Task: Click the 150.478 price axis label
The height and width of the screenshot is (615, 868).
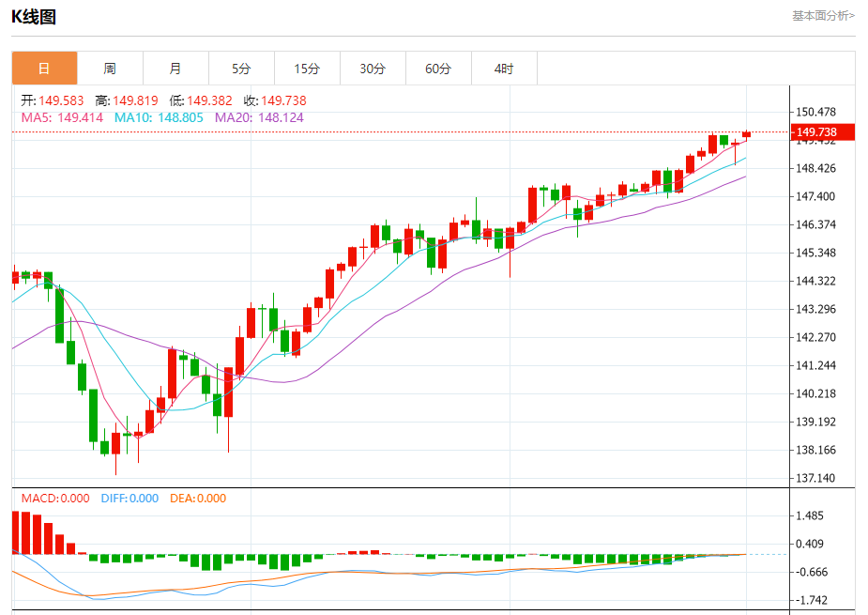Action: tap(816, 112)
